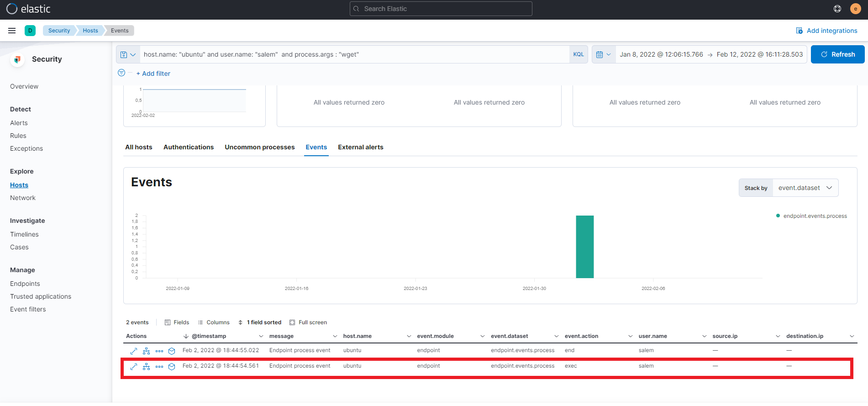868x406 pixels.
Task: Open the user avatar menu
Action: [855, 9]
